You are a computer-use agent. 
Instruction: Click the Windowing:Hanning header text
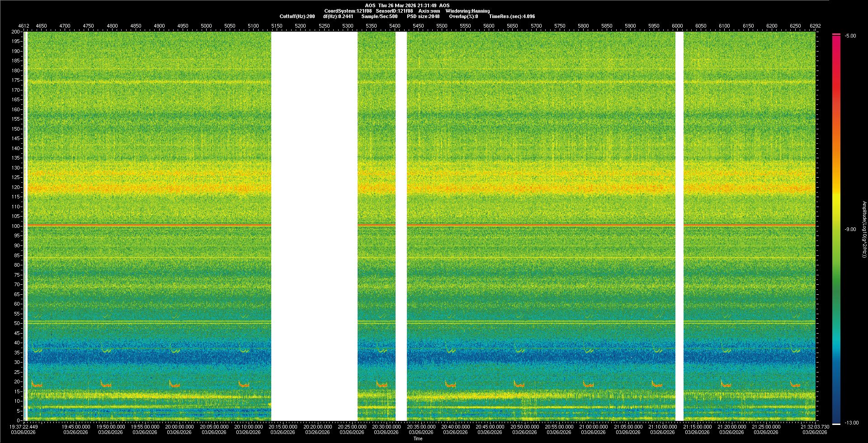point(467,11)
